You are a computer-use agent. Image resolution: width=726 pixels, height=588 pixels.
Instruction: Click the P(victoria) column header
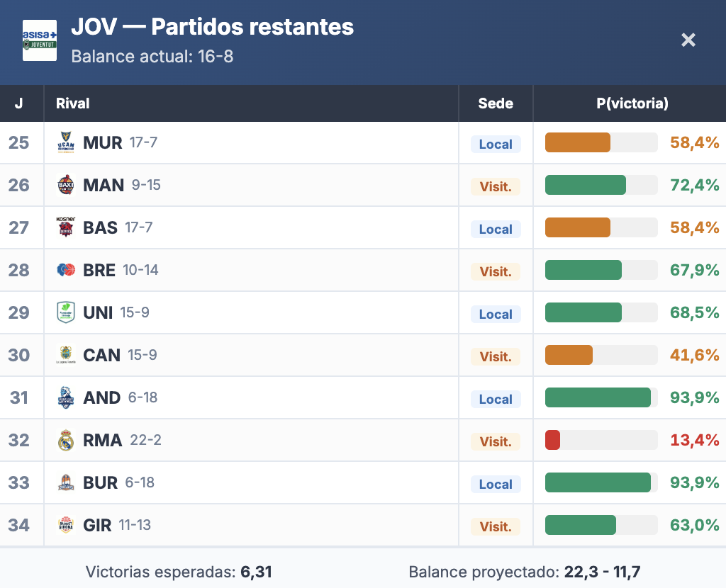coord(632,103)
